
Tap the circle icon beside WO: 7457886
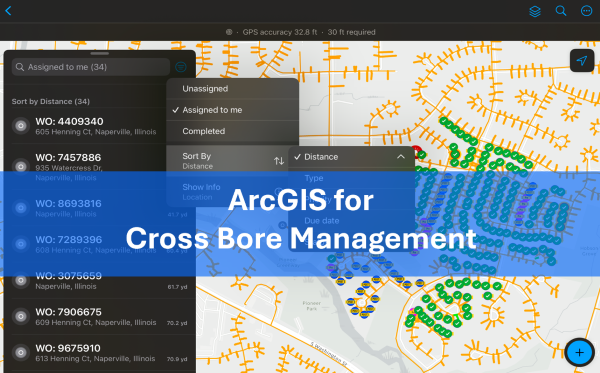[21, 166]
